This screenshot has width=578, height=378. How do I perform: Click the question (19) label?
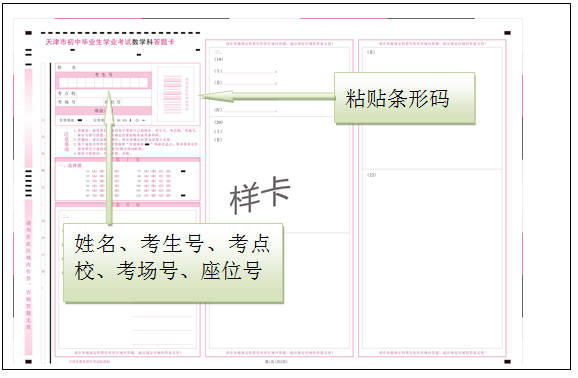click(x=219, y=59)
